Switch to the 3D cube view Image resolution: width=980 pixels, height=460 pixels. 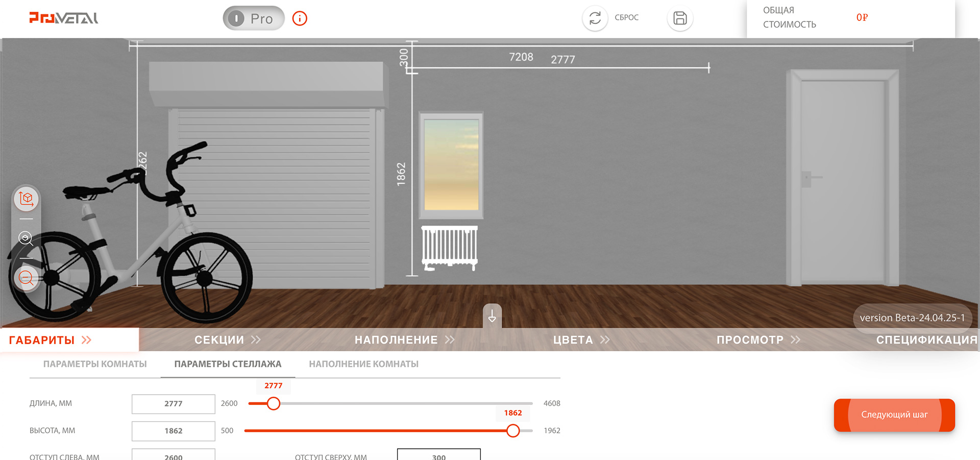[x=26, y=199]
